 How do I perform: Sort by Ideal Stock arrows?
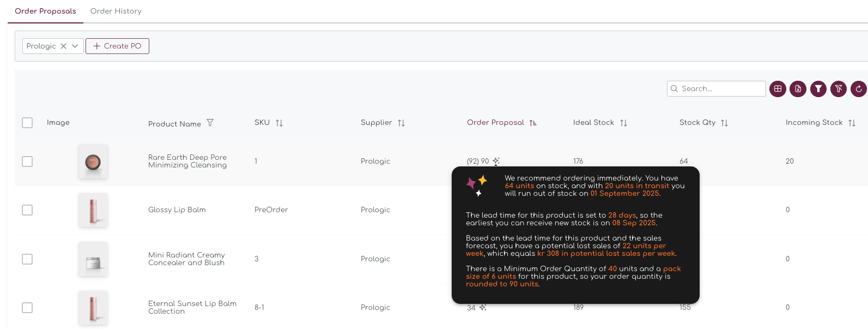tap(623, 123)
